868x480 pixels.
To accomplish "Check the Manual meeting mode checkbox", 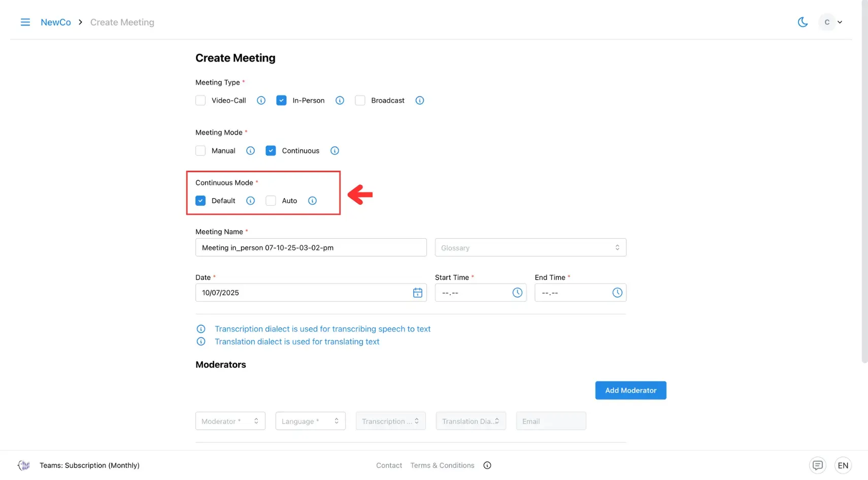I will pyautogui.click(x=201, y=150).
